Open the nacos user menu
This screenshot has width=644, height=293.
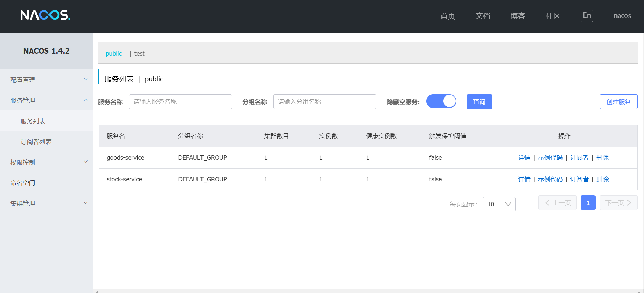point(622,16)
